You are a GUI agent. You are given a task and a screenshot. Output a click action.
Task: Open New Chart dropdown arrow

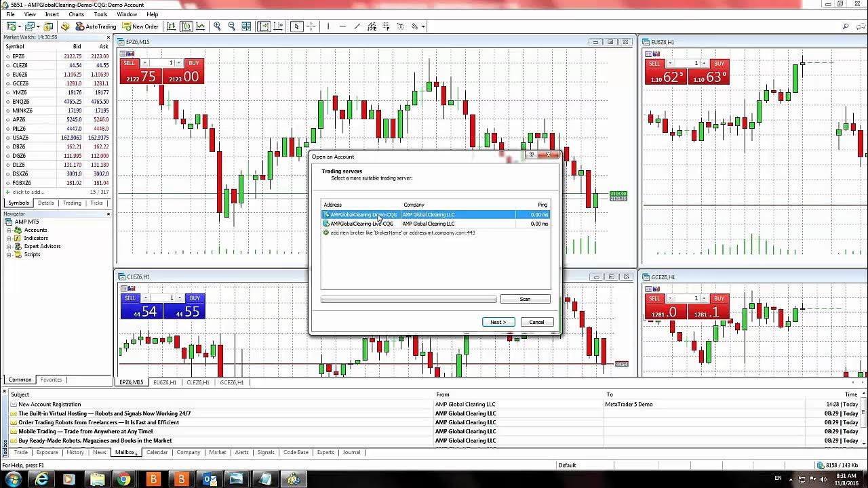point(20,26)
